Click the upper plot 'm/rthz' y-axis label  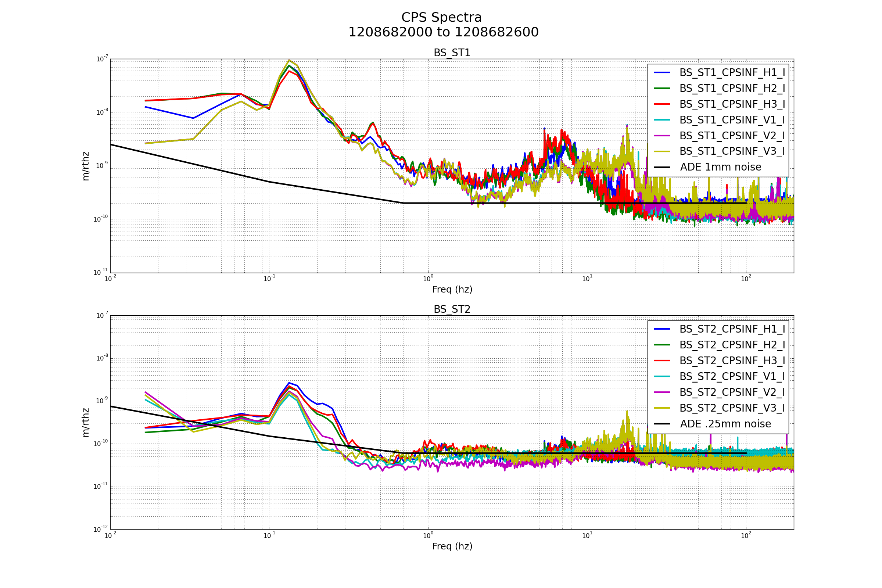86,166
